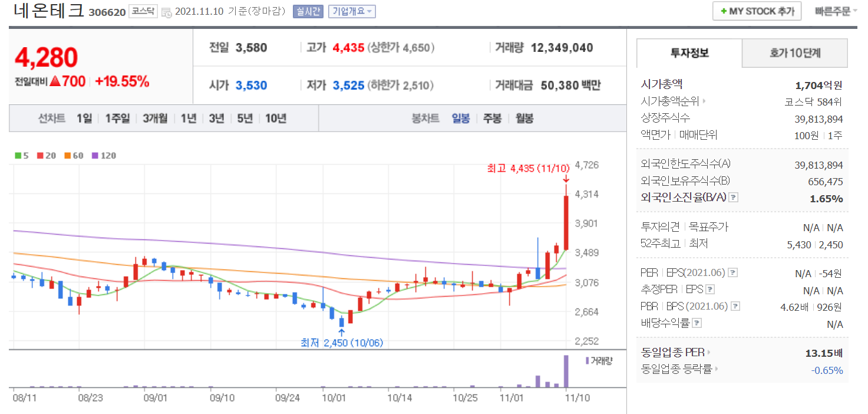Select the 월봉 candle chart

click(524, 119)
